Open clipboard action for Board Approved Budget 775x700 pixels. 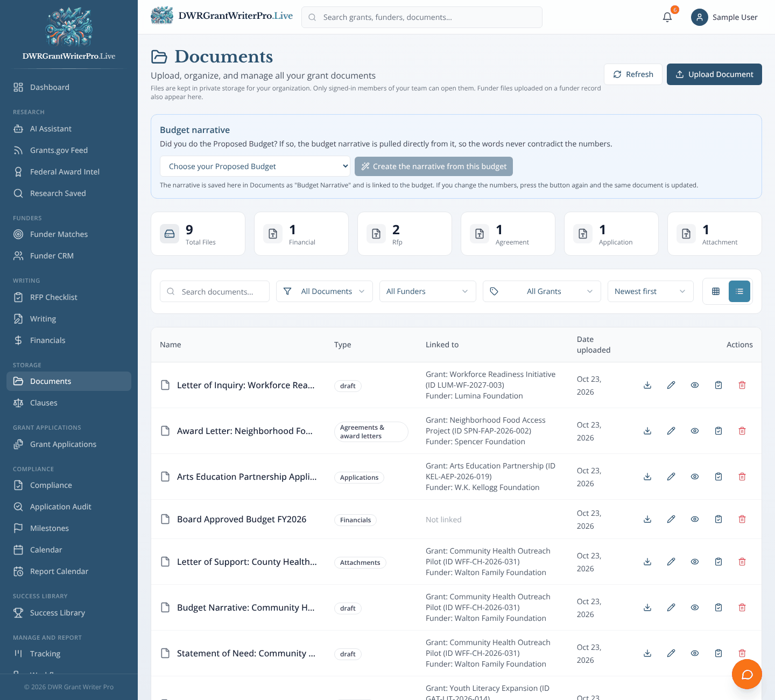click(x=718, y=519)
